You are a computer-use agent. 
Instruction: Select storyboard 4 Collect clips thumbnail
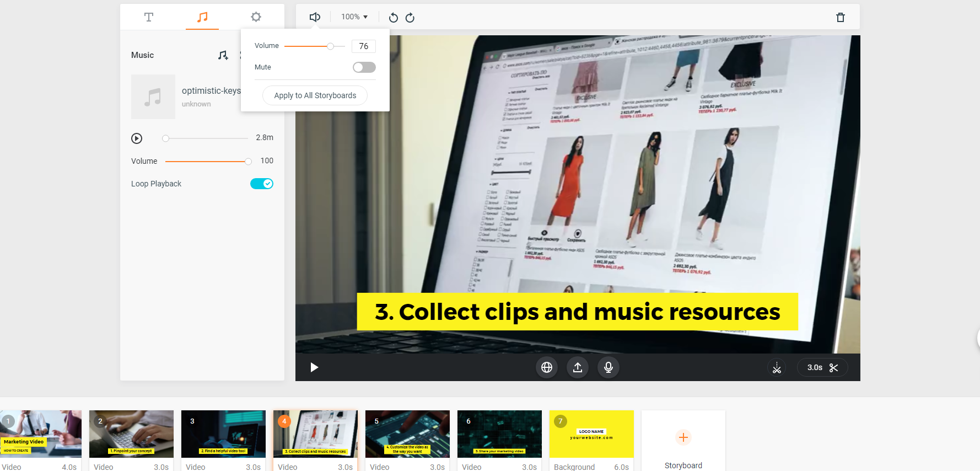[x=315, y=433]
